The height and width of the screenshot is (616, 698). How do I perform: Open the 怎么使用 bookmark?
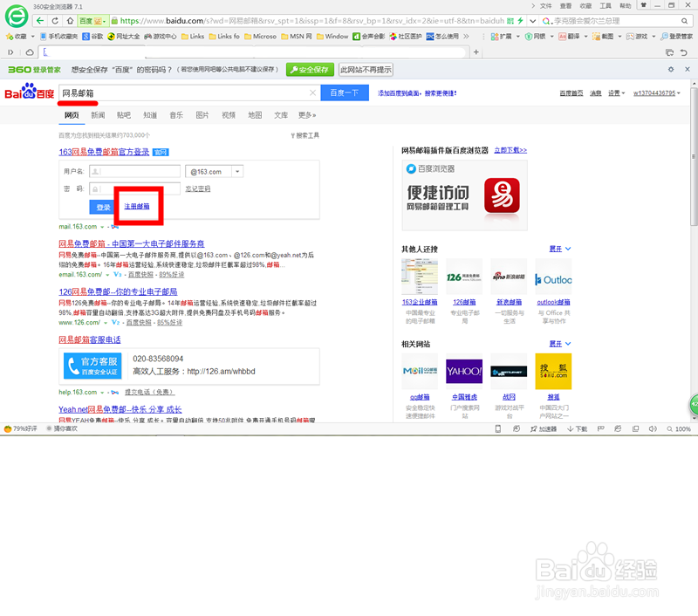pos(442,37)
